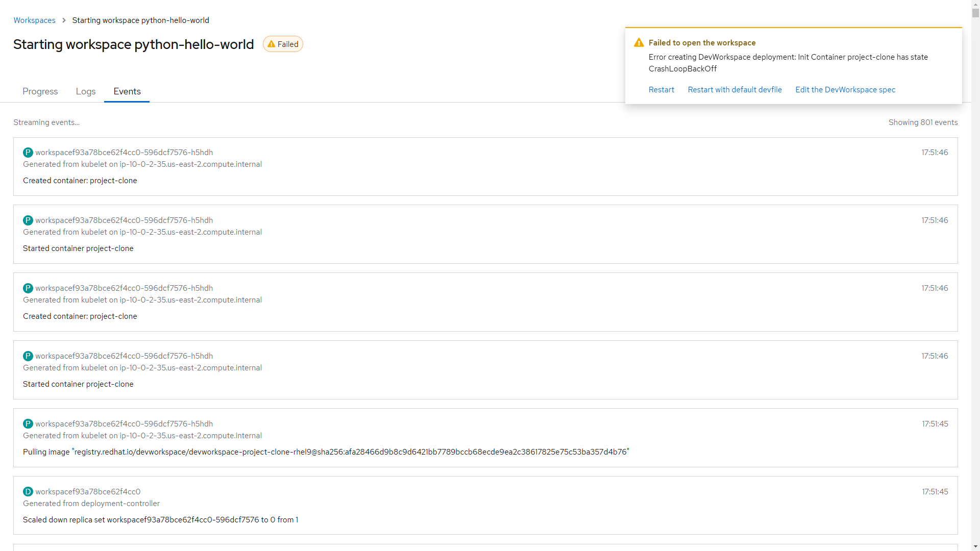
Task: Open the Workspaces breadcrumb link
Action: coord(34,20)
